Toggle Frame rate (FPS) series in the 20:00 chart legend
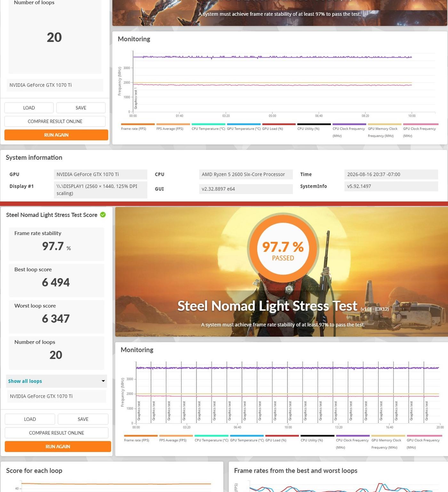Screen dimensions: 448x492 click(140, 438)
